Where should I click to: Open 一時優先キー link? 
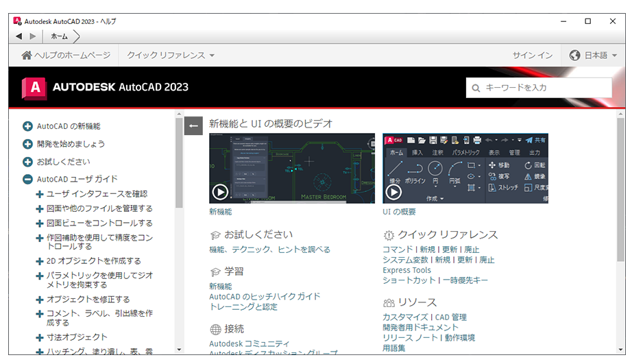(x=465, y=280)
